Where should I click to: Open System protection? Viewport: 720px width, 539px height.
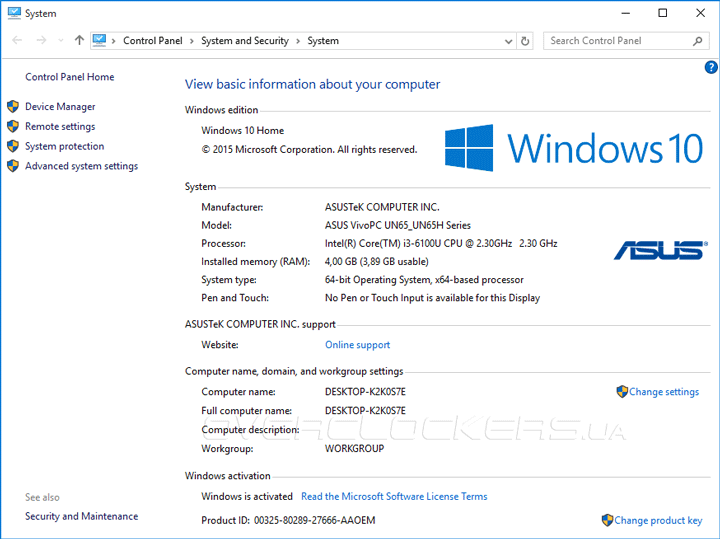click(x=64, y=146)
